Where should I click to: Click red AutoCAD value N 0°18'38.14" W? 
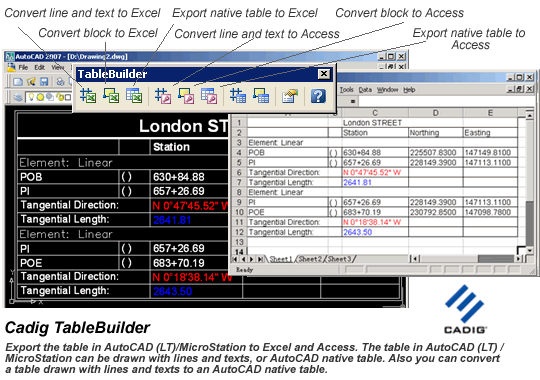coord(192,277)
